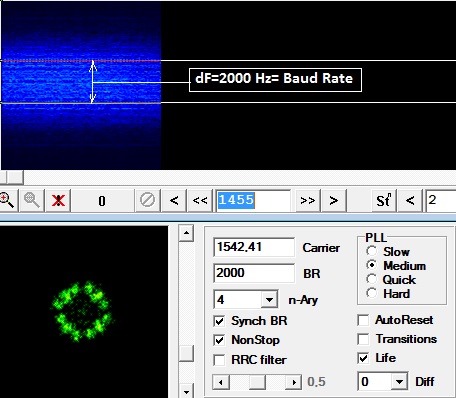Image resolution: width=456 pixels, height=398 pixels.
Task: Click the St button in the toolbar
Action: [384, 201]
